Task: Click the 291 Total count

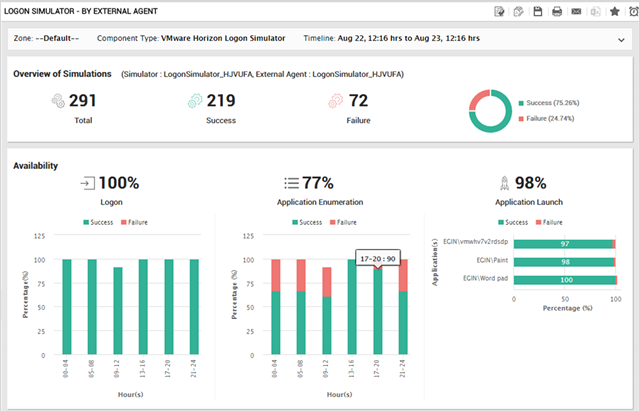Action: coord(82,100)
